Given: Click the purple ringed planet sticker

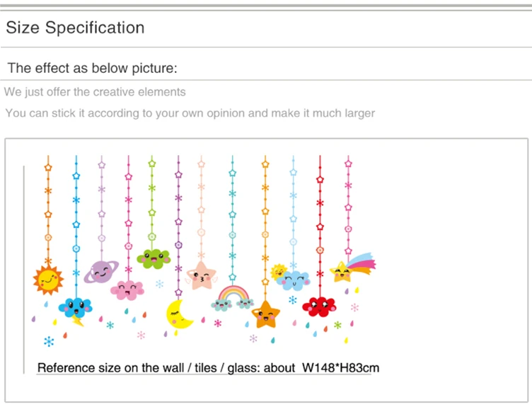Looking at the screenshot, I should click(101, 272).
